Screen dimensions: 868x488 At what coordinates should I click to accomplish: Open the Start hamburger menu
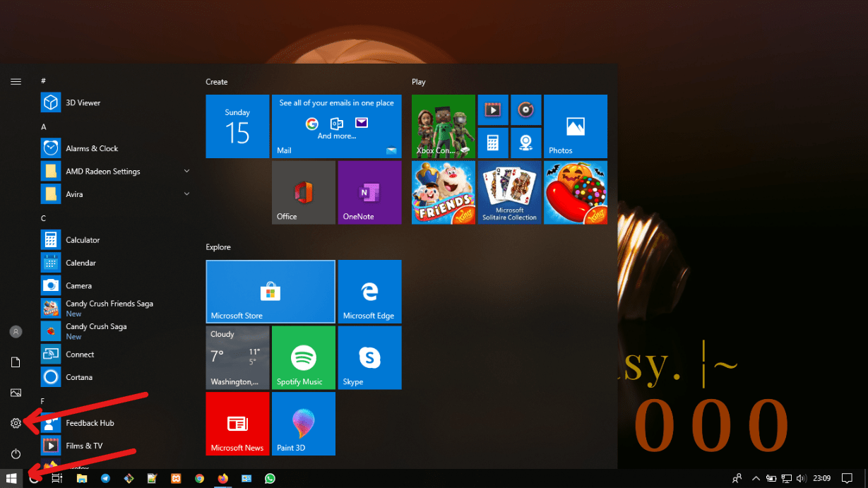coord(16,81)
